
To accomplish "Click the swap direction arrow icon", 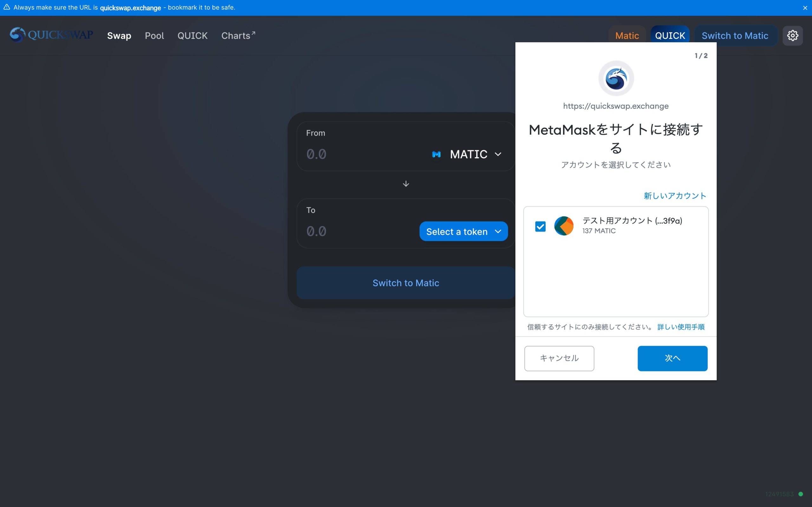I will (x=406, y=184).
